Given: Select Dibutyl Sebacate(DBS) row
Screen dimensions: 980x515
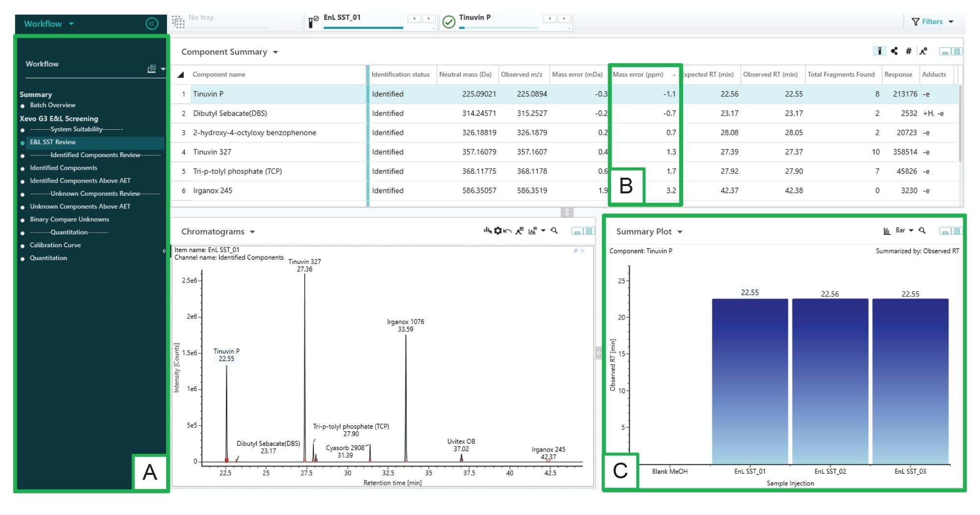Looking at the screenshot, I should pyautogui.click(x=564, y=113).
